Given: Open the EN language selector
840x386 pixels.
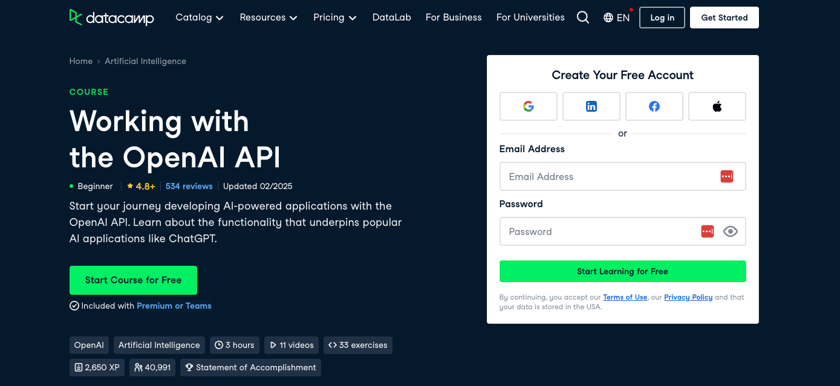Looking at the screenshot, I should (x=617, y=18).
